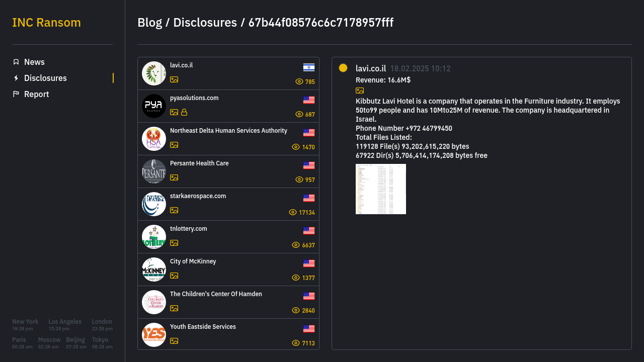Open the Youth Eastside Services title
The image size is (644, 362).
click(203, 327)
